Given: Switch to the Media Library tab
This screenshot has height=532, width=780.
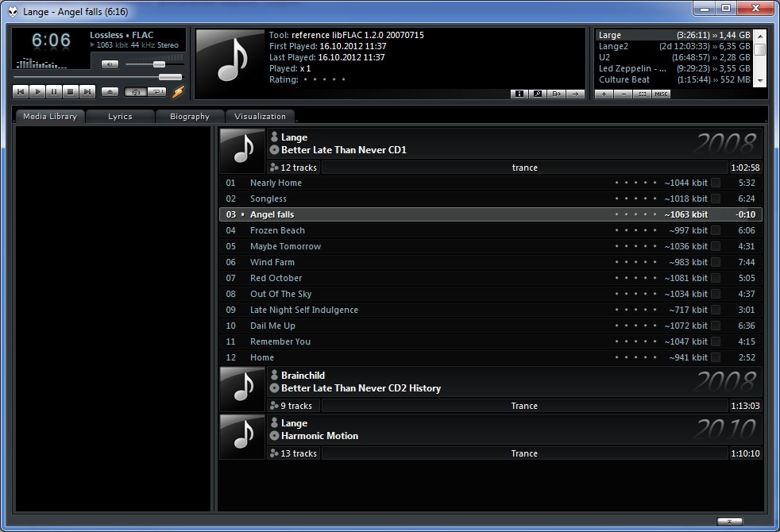Looking at the screenshot, I should [50, 117].
